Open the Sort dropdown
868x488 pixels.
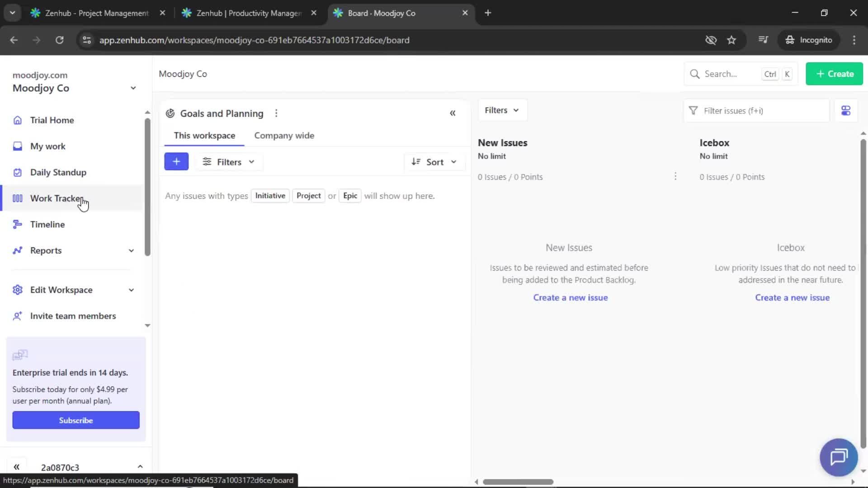434,162
